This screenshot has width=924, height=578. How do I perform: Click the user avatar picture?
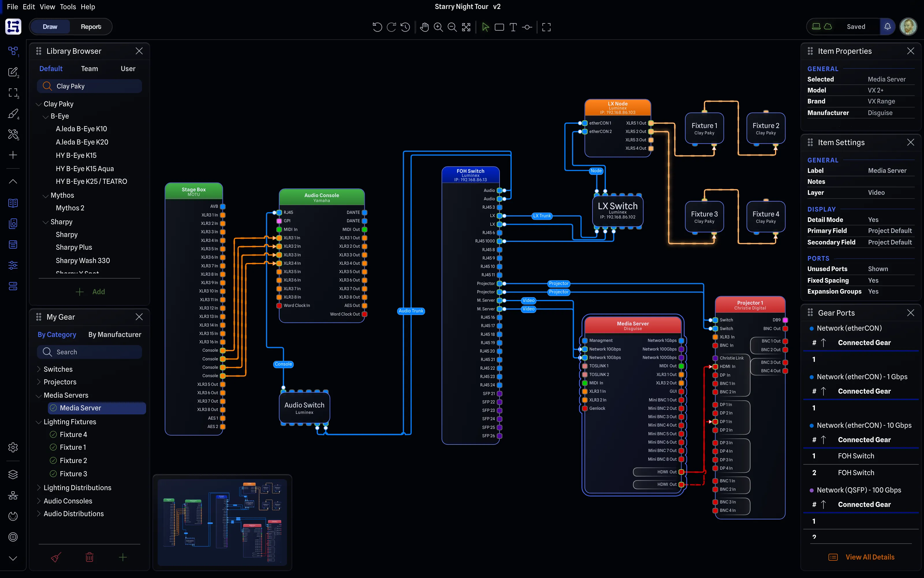(x=908, y=26)
